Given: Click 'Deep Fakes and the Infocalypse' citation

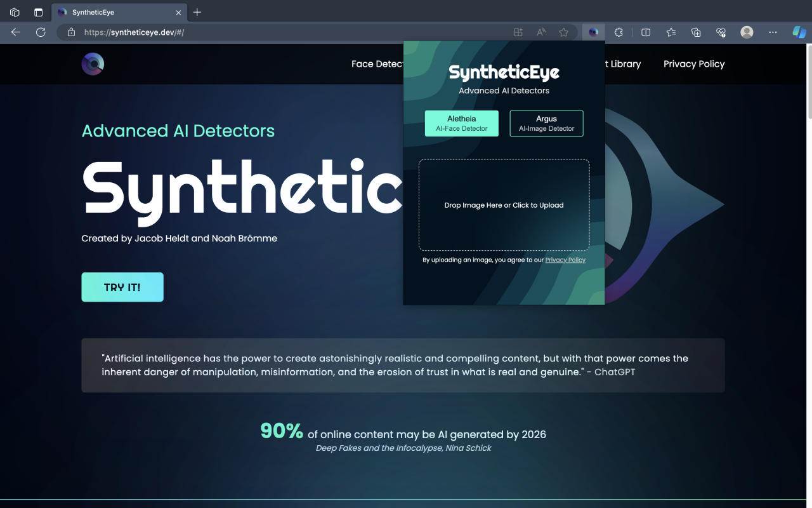Looking at the screenshot, I should click(x=403, y=448).
